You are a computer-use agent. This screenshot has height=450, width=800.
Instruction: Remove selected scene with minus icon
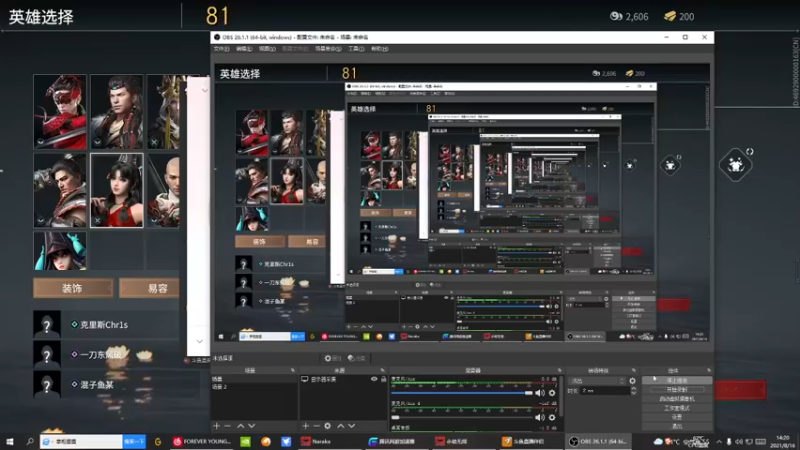click(228, 426)
